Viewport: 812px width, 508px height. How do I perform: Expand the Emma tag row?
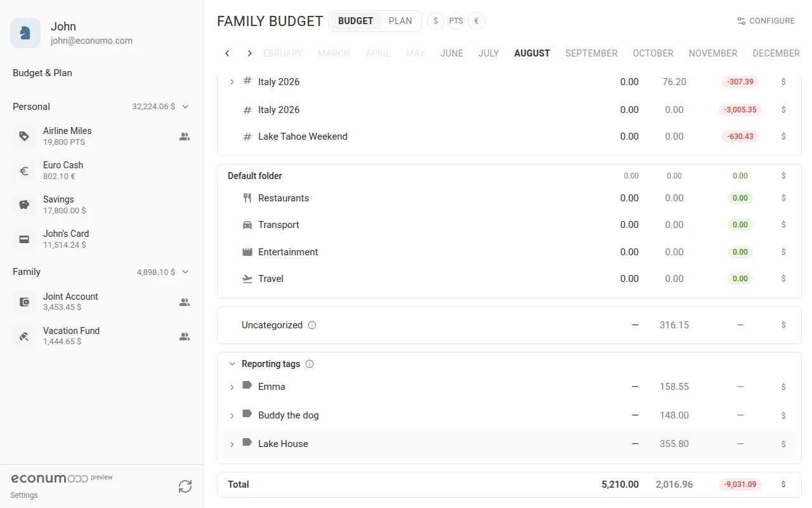232,387
